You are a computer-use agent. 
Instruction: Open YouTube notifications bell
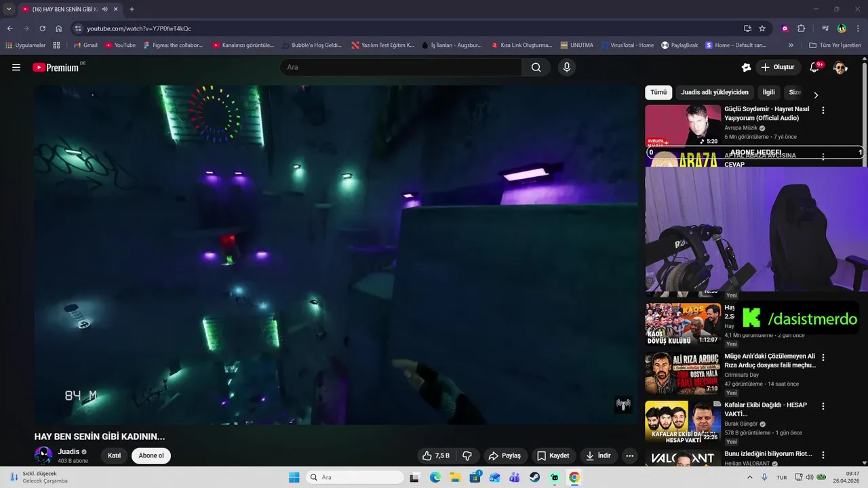coord(815,67)
